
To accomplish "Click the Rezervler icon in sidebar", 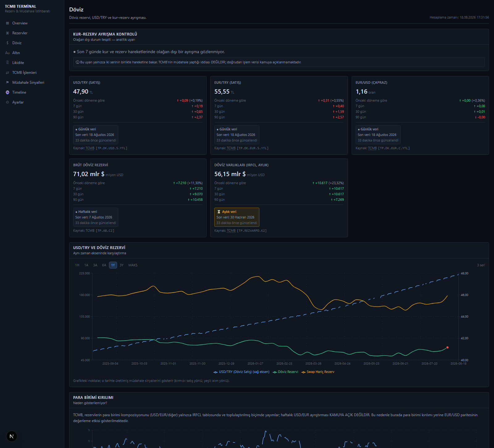I will [x=7, y=33].
